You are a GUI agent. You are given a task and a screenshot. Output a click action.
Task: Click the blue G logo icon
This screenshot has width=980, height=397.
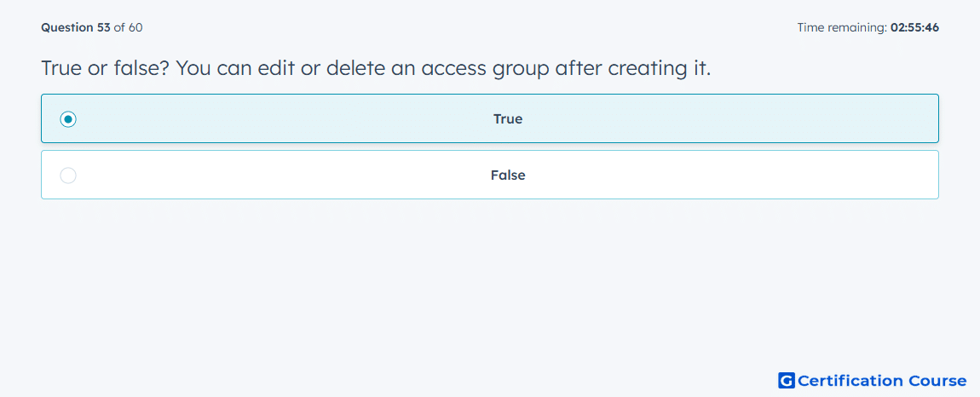click(787, 381)
